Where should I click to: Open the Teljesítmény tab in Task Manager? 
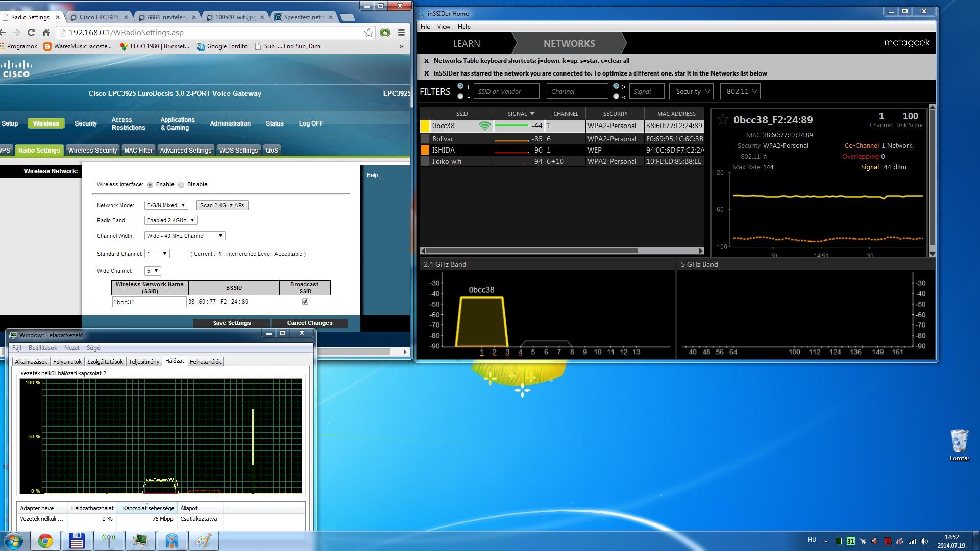(x=144, y=362)
